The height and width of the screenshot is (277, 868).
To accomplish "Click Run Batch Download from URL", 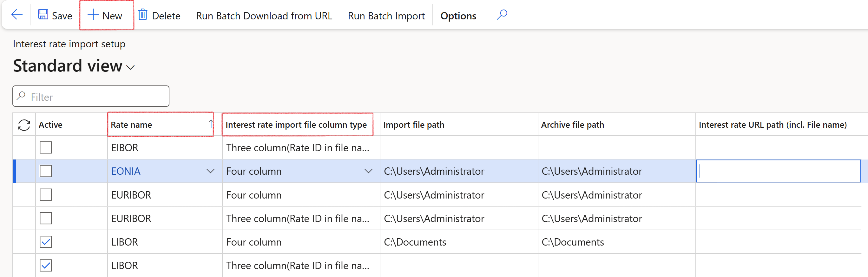I will pyautogui.click(x=264, y=16).
